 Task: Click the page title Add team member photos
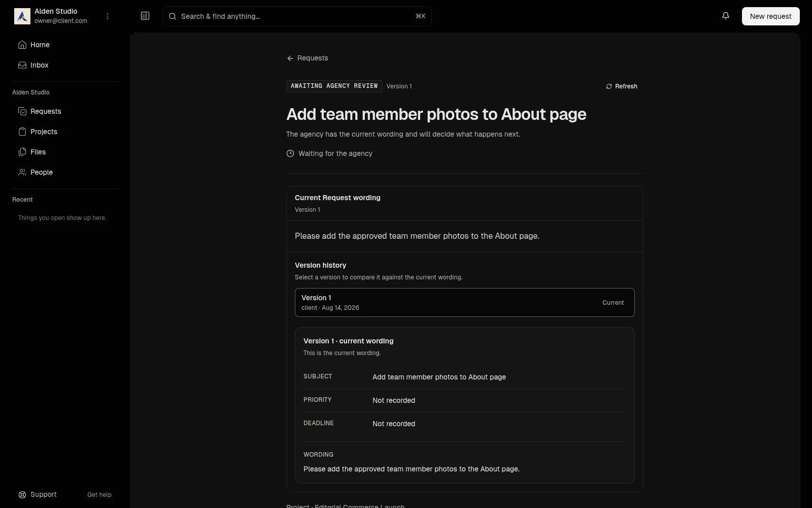click(x=436, y=114)
